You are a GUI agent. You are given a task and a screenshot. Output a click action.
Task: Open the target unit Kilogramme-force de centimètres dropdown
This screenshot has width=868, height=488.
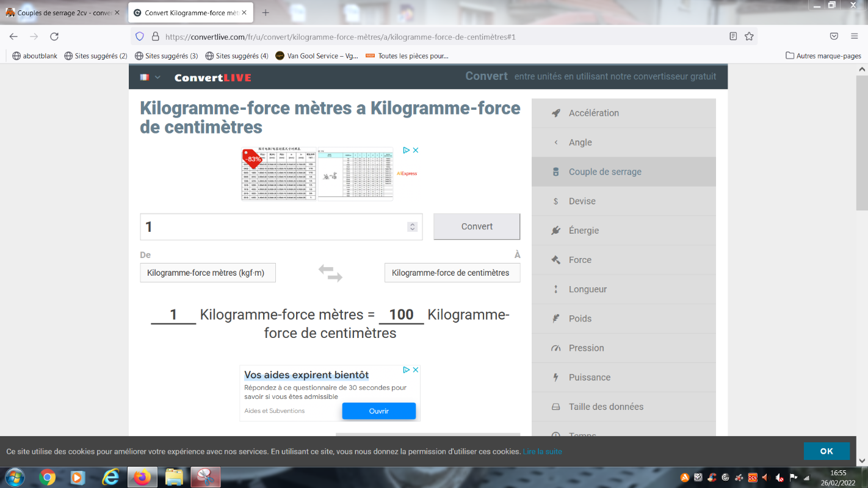(452, 273)
